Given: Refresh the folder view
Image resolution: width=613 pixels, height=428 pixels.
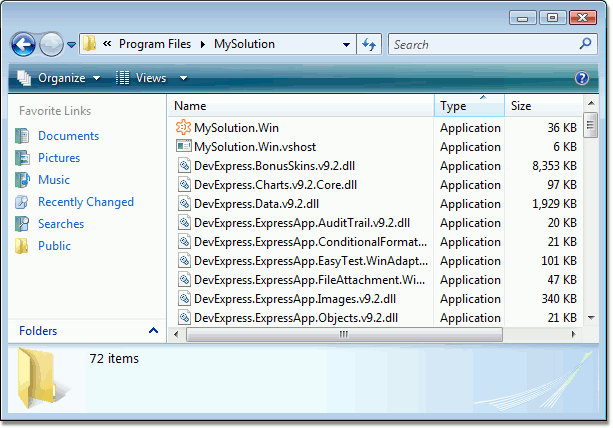Looking at the screenshot, I should [x=369, y=44].
